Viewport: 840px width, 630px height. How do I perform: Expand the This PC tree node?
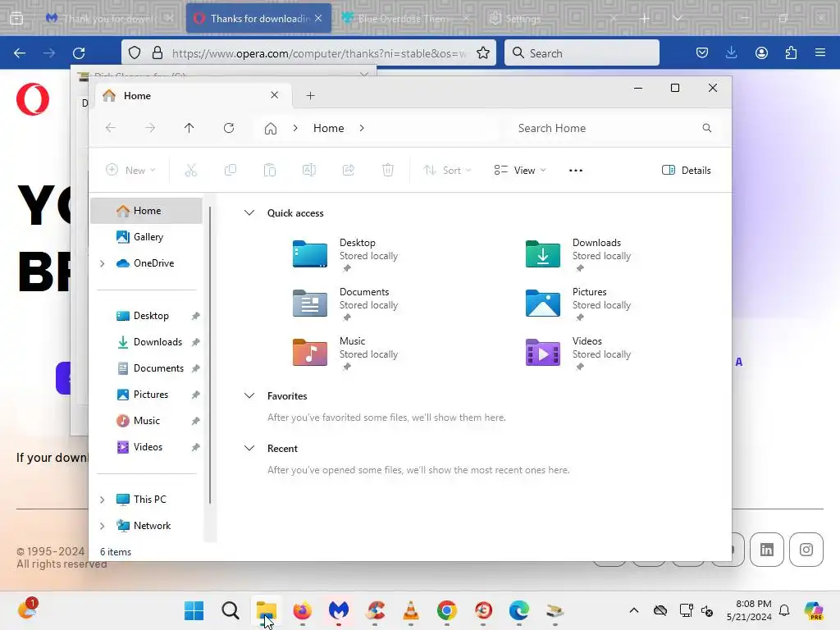[x=103, y=500]
